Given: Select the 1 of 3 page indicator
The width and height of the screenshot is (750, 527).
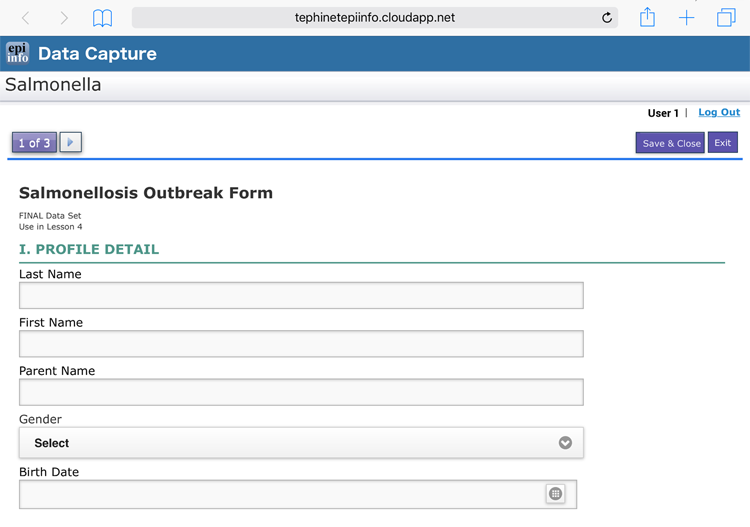Looking at the screenshot, I should click(34, 143).
